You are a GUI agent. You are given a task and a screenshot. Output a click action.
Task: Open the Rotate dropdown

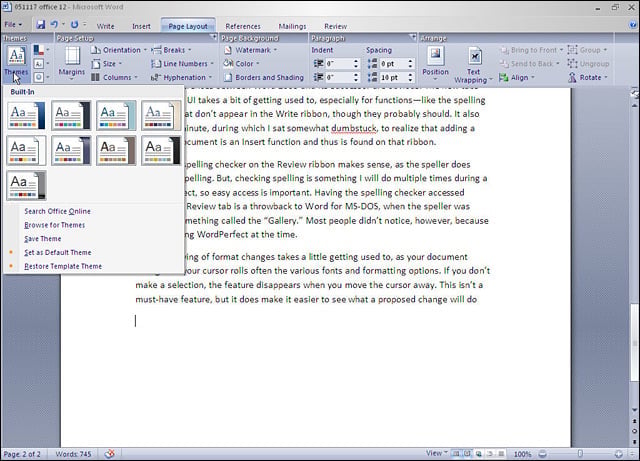click(x=588, y=78)
